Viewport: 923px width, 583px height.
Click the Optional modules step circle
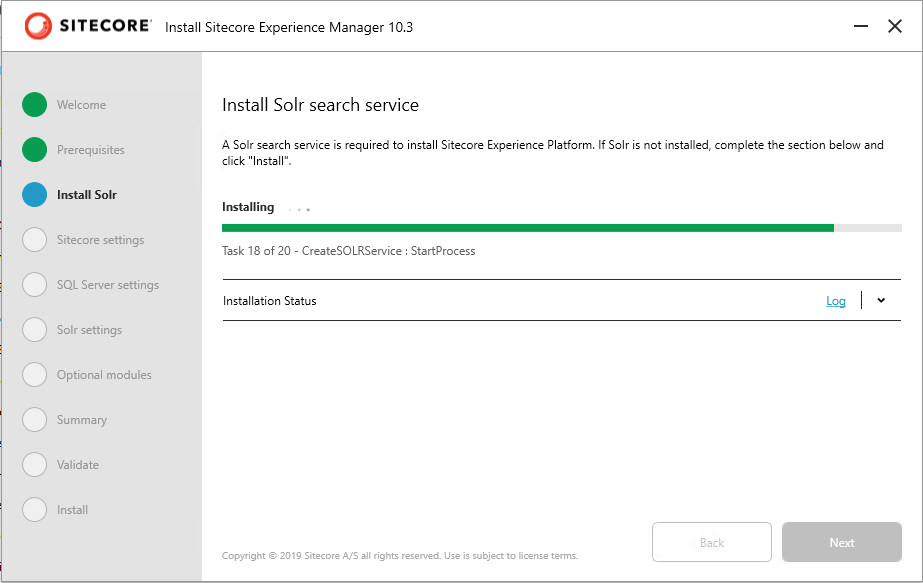(35, 375)
